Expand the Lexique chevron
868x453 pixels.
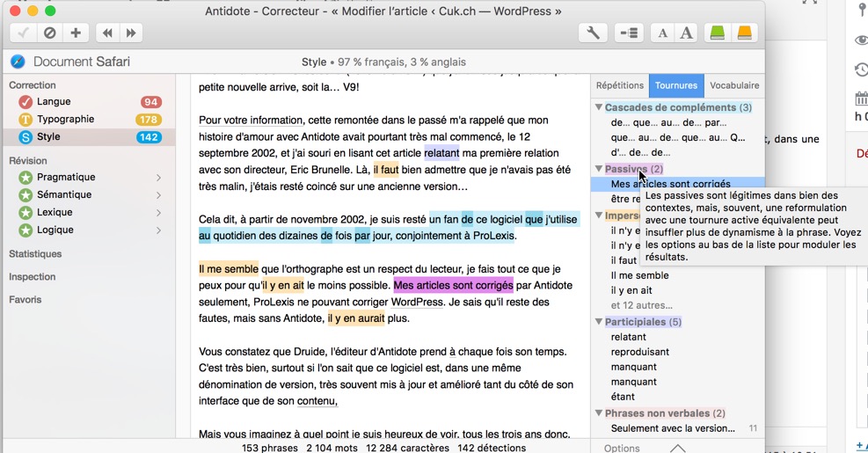pos(158,213)
